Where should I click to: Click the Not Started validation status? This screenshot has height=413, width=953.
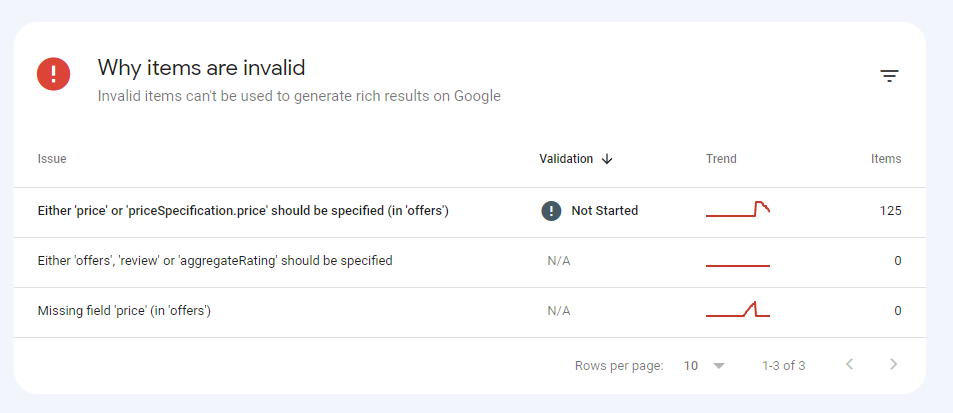[604, 211]
